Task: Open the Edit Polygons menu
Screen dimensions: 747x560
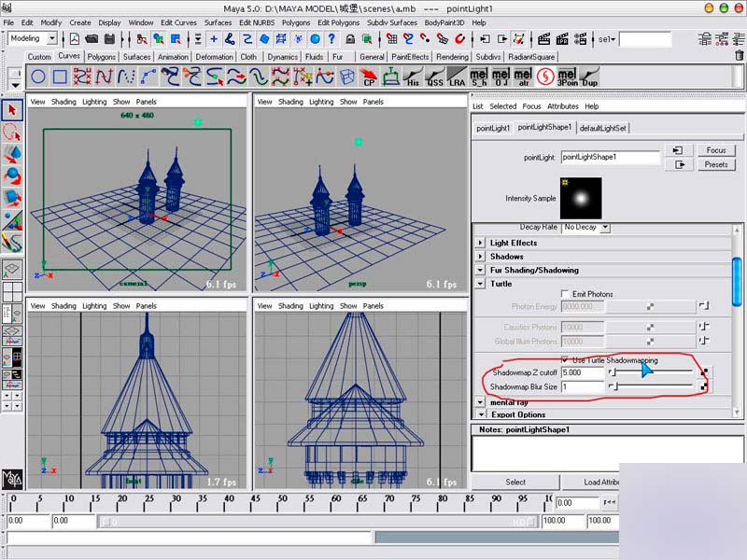Action: pos(338,22)
